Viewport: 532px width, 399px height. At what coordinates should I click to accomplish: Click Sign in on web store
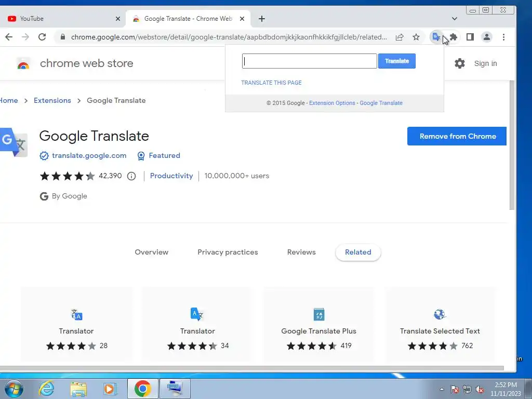[485, 63]
